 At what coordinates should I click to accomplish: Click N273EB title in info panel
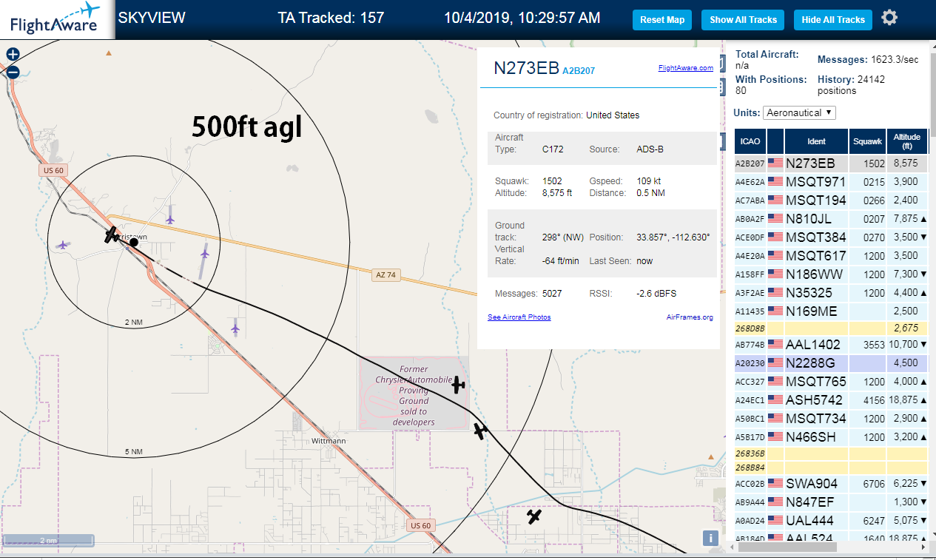click(x=526, y=68)
